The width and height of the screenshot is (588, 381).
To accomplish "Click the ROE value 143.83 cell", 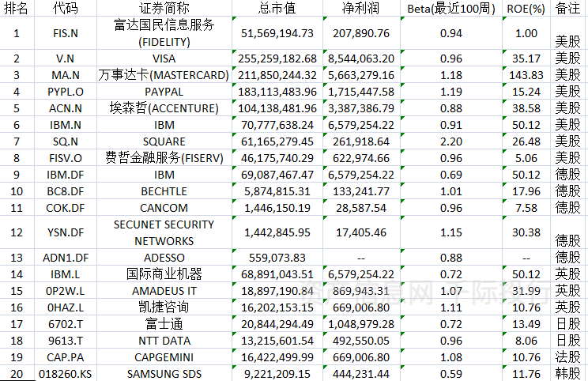I will [526, 75].
